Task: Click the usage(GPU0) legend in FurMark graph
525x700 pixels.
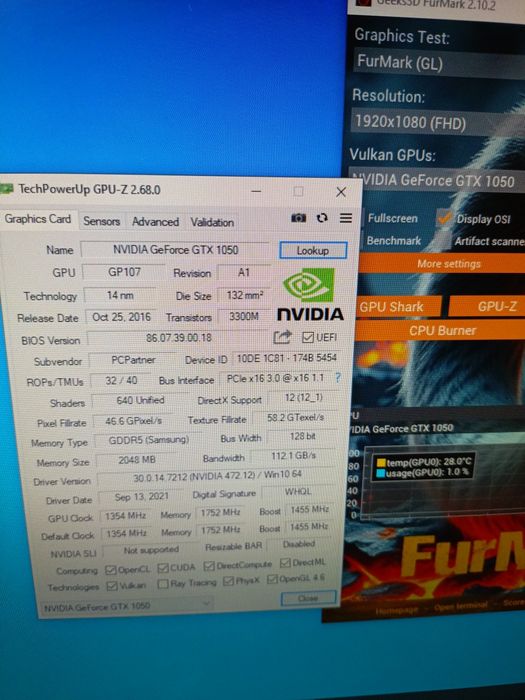Action: tap(422, 473)
